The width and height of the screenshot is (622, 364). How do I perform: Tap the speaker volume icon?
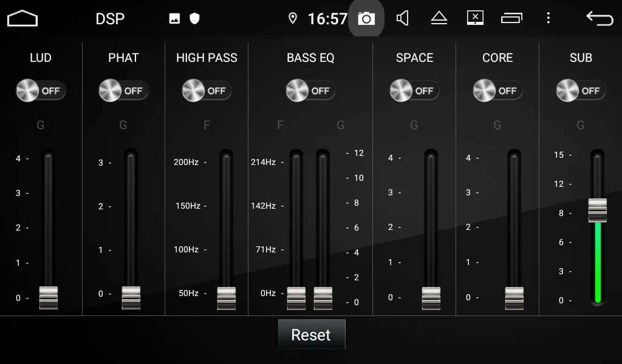[x=402, y=19]
